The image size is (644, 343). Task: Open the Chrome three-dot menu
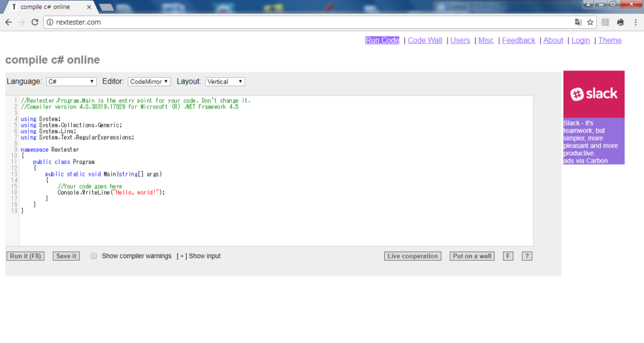coord(635,22)
